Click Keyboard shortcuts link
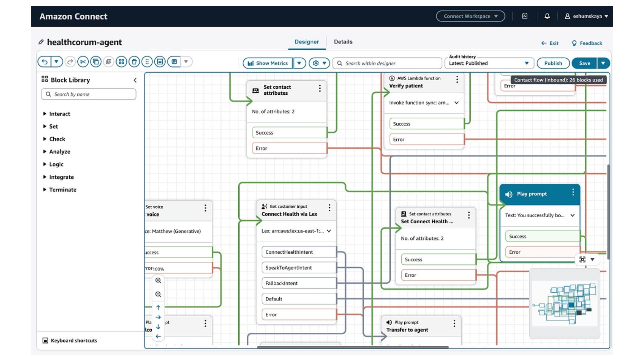Image resolution: width=644 pixels, height=362 pixels. (x=70, y=341)
